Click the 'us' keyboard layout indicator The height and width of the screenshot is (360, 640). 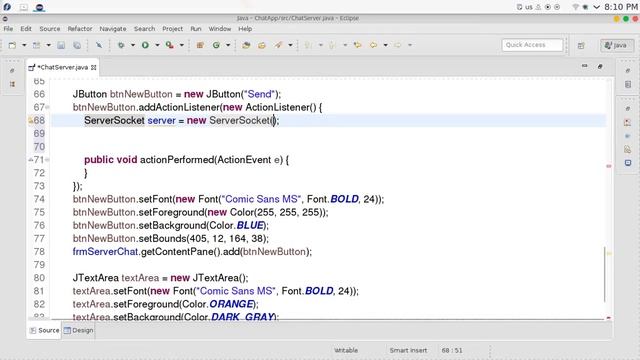529,7
